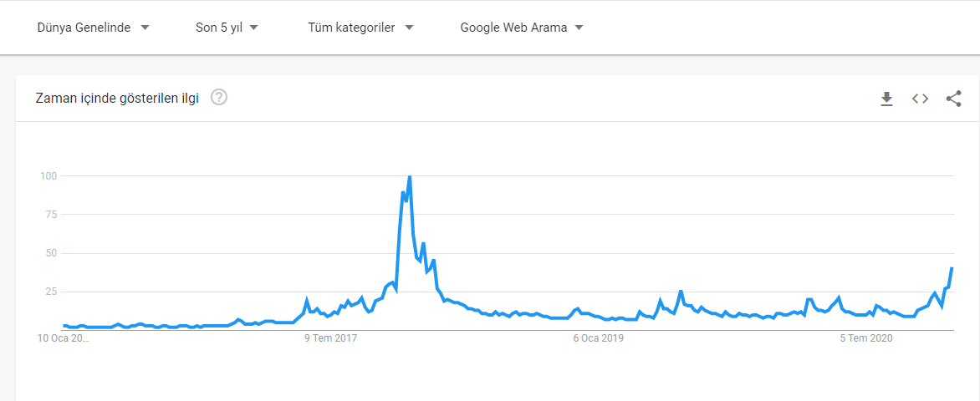Click the share icon
This screenshot has width=980, height=401.
pyautogui.click(x=953, y=99)
